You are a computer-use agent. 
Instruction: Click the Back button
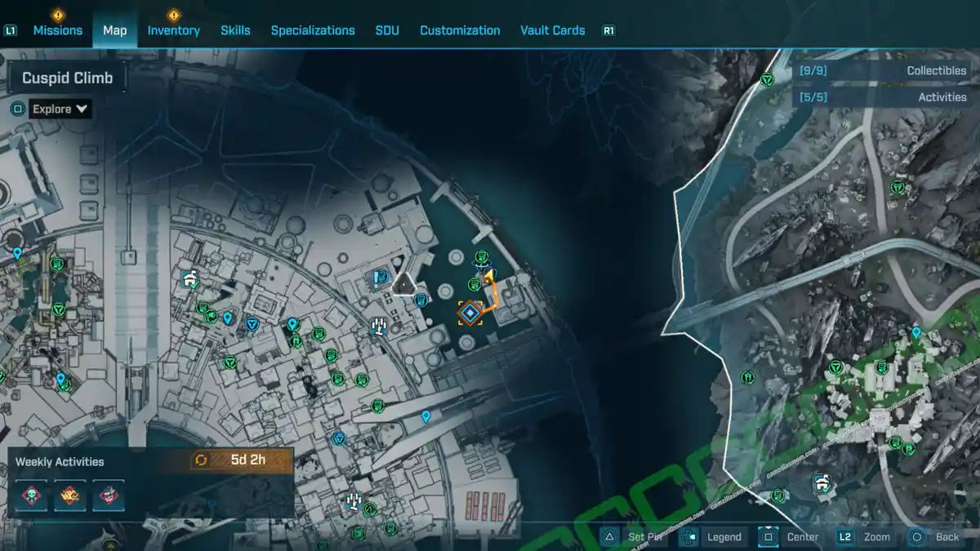pyautogui.click(x=936, y=536)
